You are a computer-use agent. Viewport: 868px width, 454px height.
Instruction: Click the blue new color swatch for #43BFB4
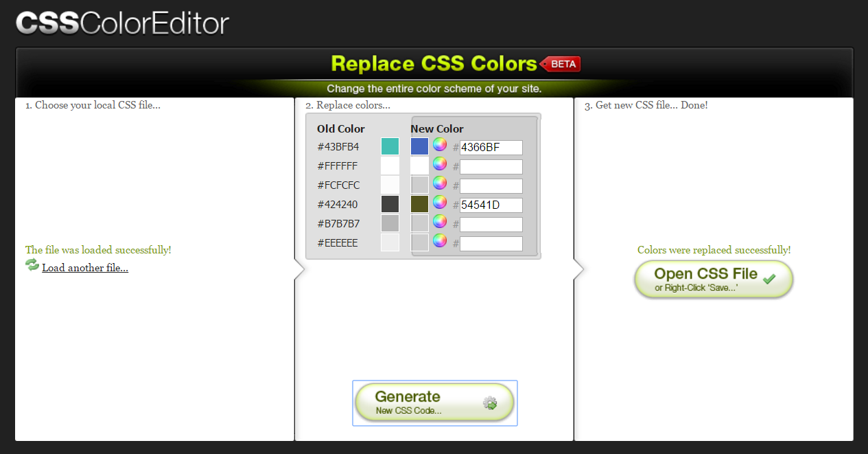pyautogui.click(x=419, y=146)
